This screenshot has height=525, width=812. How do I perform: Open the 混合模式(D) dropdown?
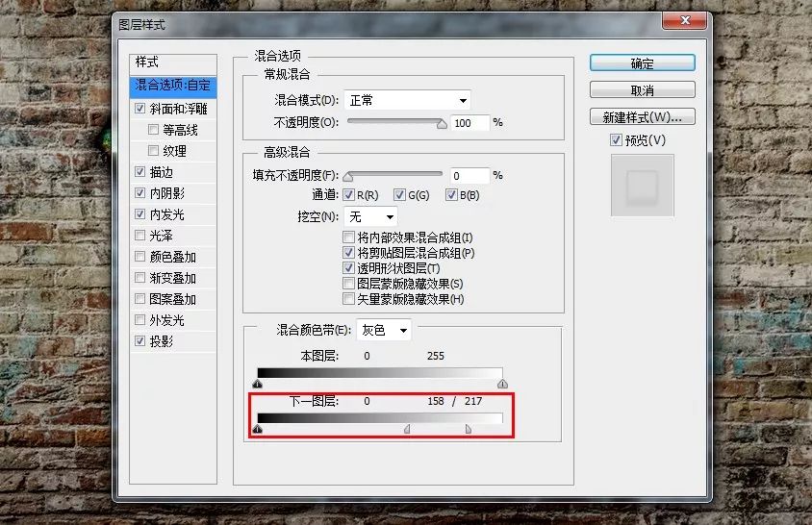coord(407,100)
